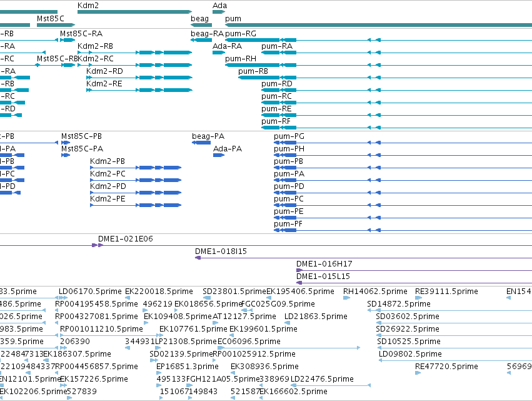532x401 pixels.
Task: Select the pum-PG protein label
Action: [289, 136]
